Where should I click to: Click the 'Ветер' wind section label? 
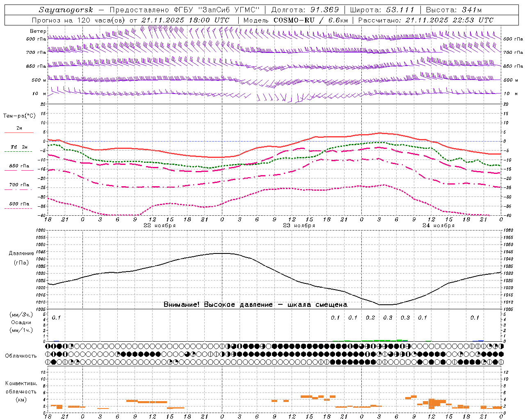pos(38,31)
